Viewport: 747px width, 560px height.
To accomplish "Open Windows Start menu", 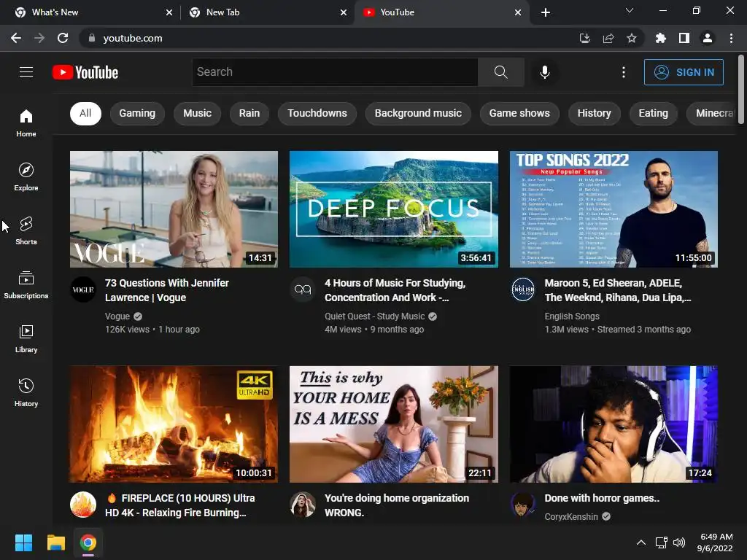I will click(x=23, y=542).
